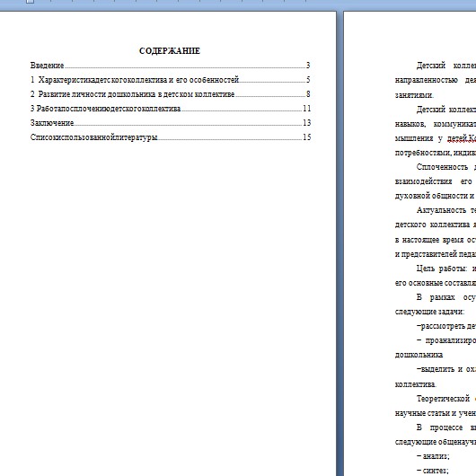Click page number 8 in contents
The image size is (476, 476).
tap(308, 94)
